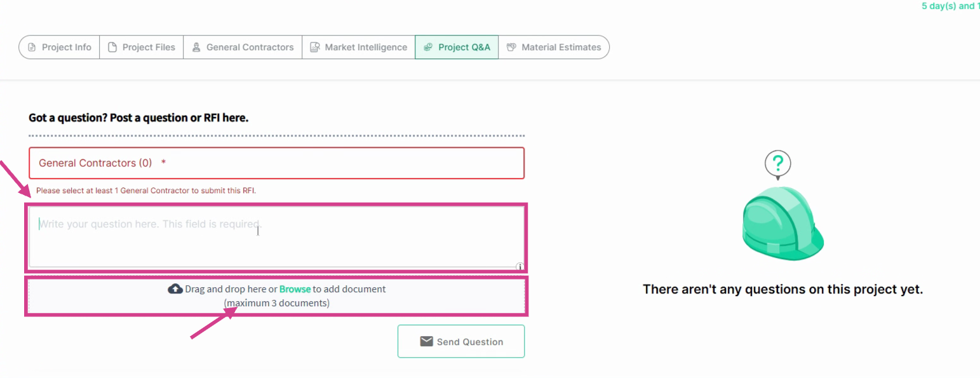Click the question mark speech bubble
Viewport: 980px width, 378px height.
coord(777,166)
